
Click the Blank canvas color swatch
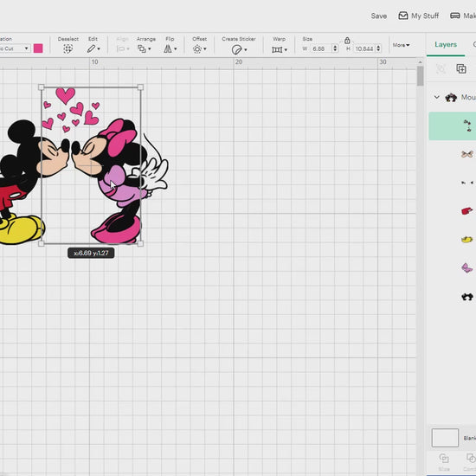[445, 437]
